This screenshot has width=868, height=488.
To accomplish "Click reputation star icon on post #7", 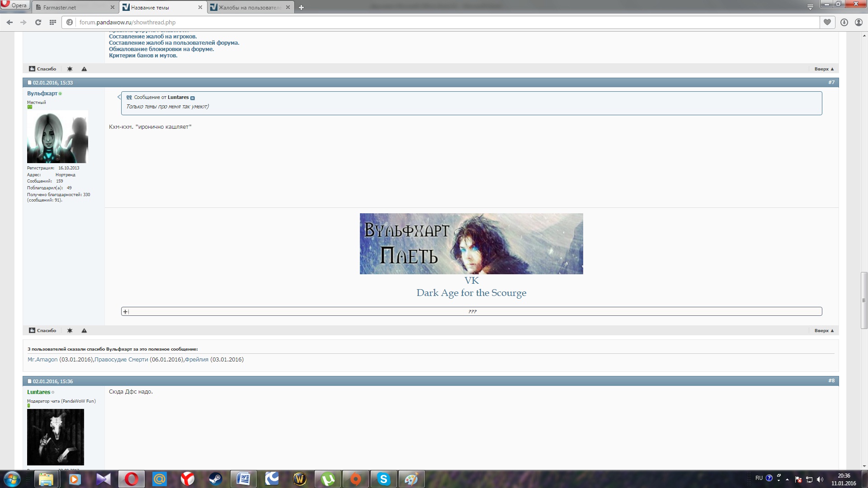I will point(70,330).
